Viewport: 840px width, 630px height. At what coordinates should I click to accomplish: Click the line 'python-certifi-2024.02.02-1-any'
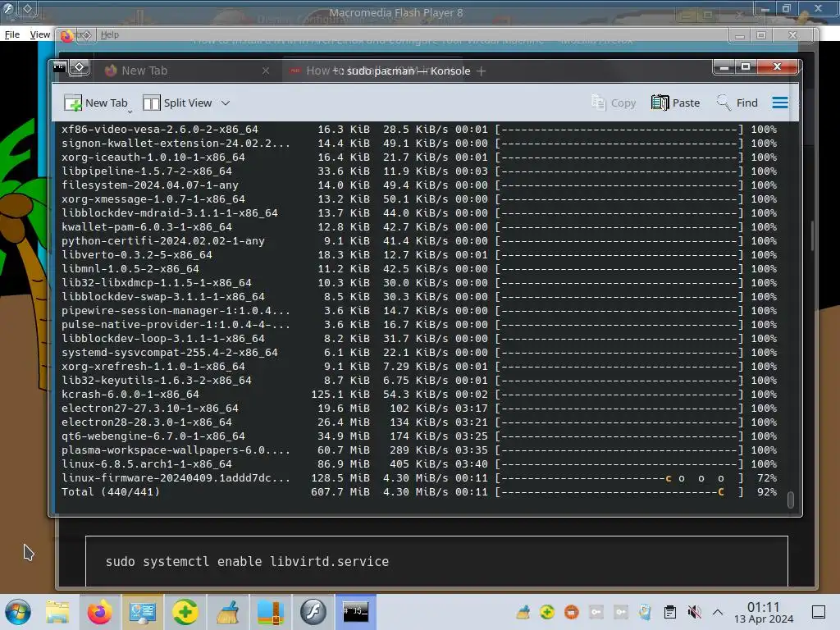[x=163, y=241]
